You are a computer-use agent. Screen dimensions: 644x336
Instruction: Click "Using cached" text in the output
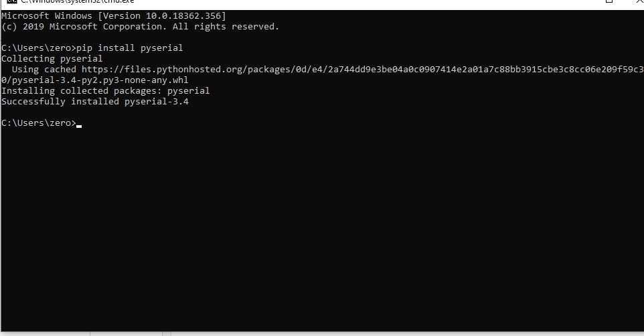tap(44, 70)
